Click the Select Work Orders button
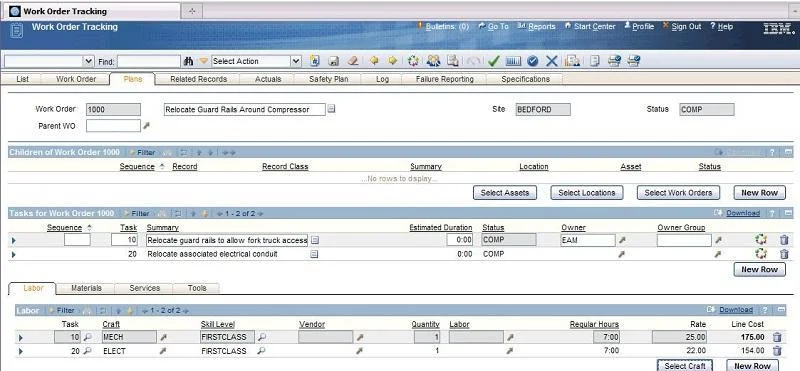The image size is (800, 371). [x=678, y=193]
